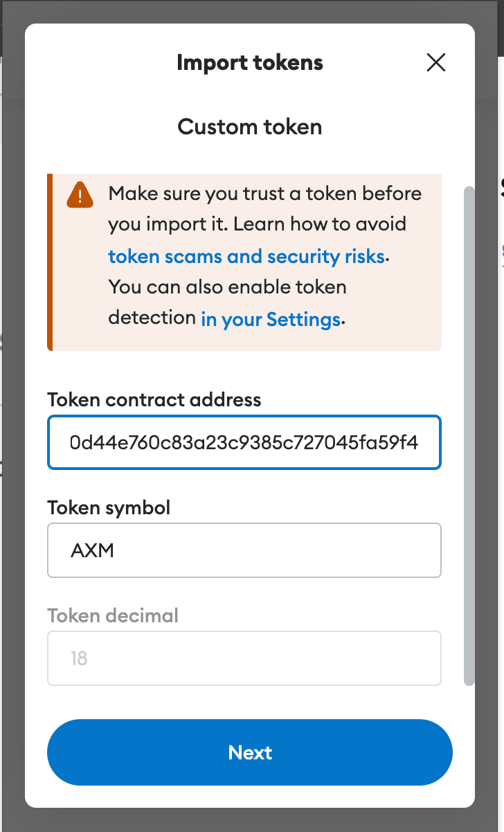The image size is (504, 832).
Task: Click the Token decimal field
Action: pos(244,658)
